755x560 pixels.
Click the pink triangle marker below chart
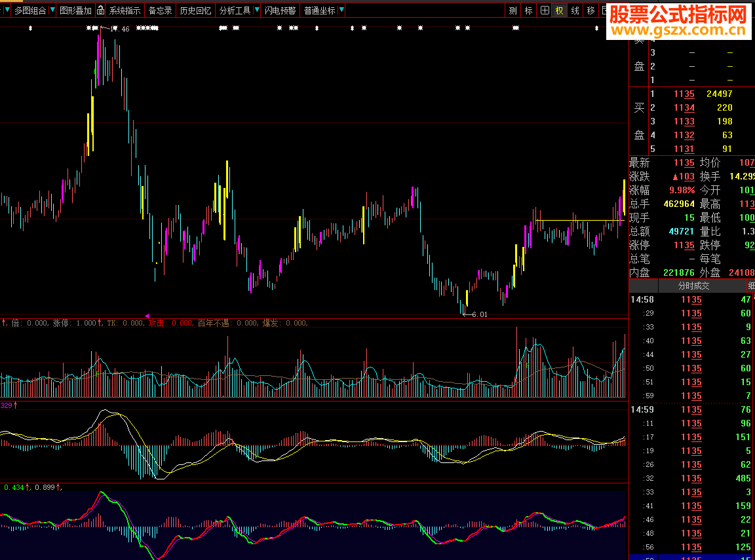(x=147, y=316)
